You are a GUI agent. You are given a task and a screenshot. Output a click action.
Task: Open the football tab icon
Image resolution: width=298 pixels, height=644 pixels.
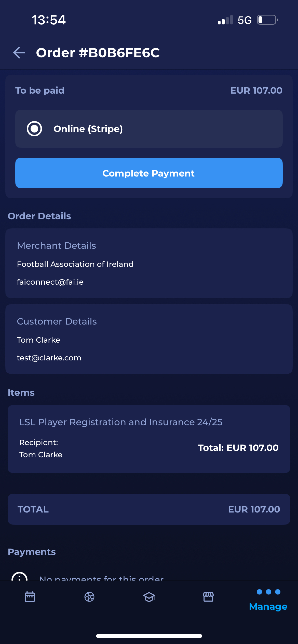89,597
